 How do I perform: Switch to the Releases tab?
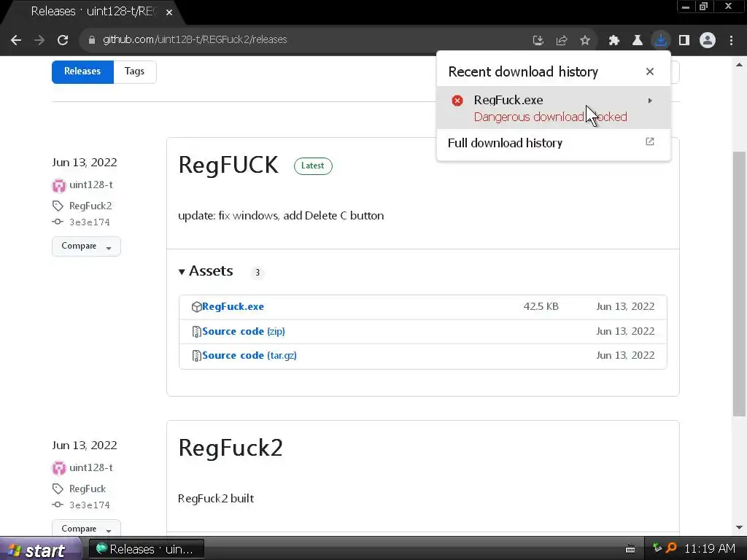(82, 71)
